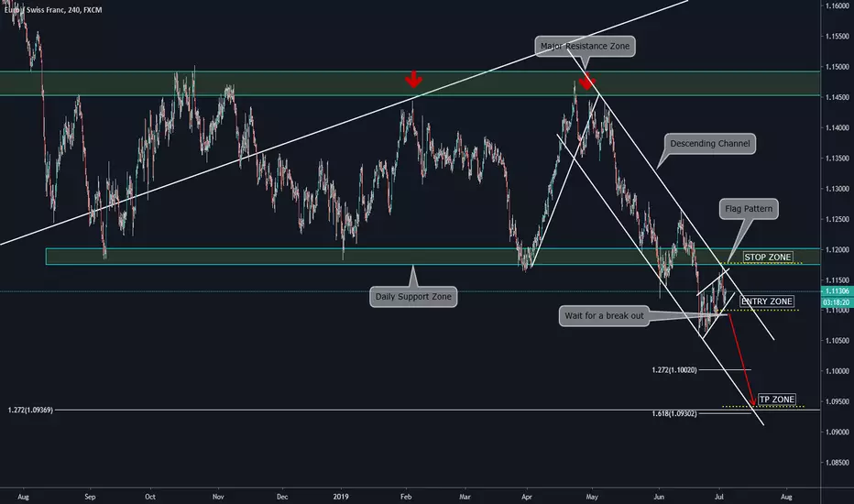Click the May label on time axis
Screen dimensions: 854x504
592,497
